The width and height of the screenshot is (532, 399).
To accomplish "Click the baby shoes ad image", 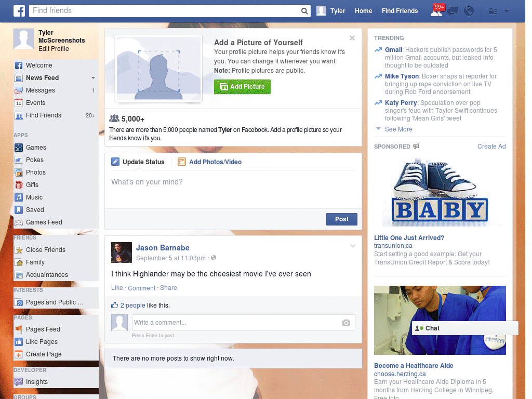I will (x=440, y=192).
